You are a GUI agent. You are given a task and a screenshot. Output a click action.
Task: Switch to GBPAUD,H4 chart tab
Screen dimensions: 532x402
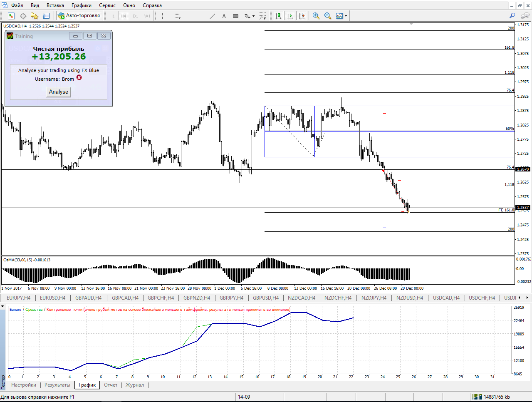88,298
